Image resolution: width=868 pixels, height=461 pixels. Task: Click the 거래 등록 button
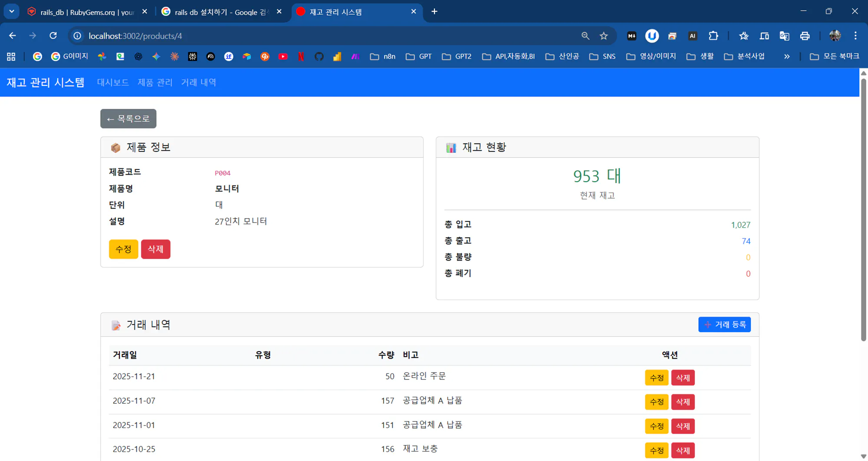click(x=724, y=324)
